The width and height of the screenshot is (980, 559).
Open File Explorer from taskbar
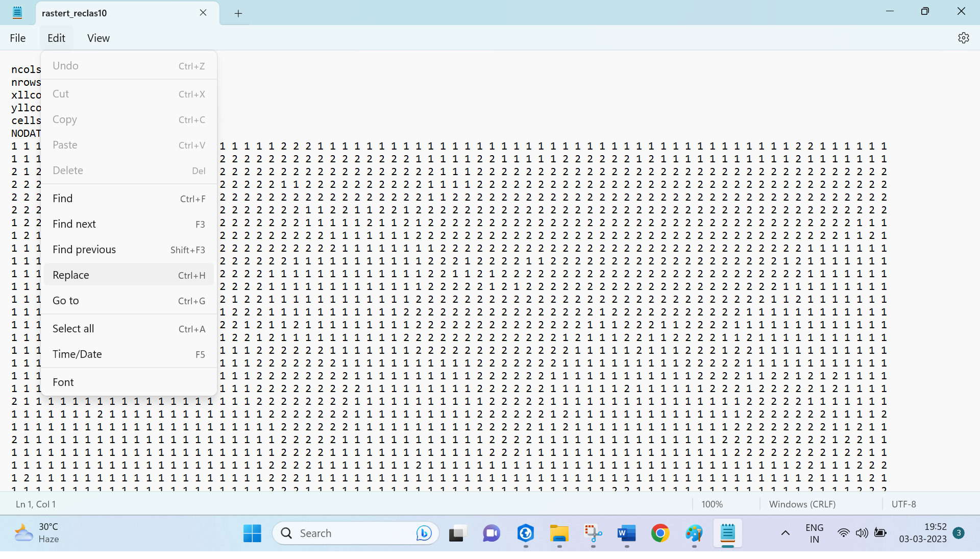pyautogui.click(x=559, y=533)
